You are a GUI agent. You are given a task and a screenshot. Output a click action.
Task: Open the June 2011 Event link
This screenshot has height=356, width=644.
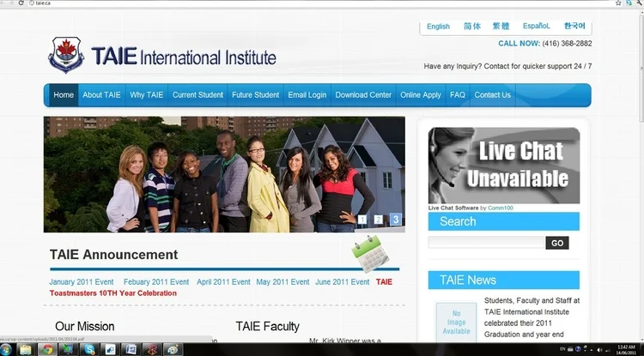pos(343,282)
